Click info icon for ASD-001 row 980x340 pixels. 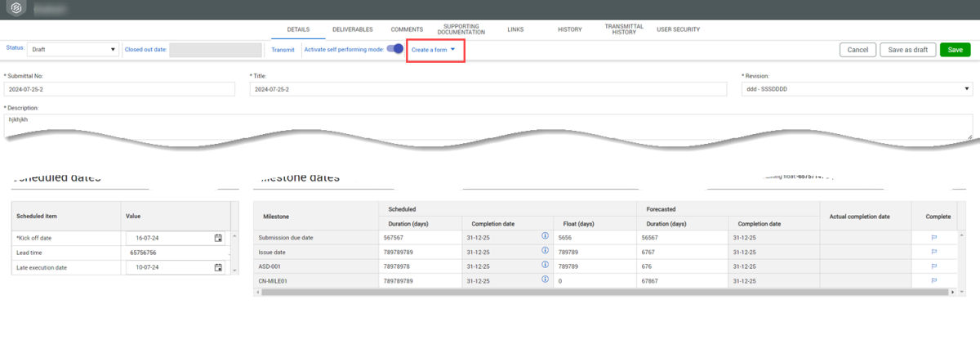pyautogui.click(x=545, y=266)
